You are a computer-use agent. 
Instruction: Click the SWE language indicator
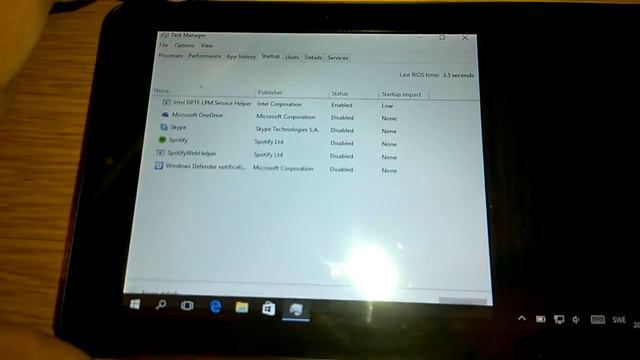[619, 320]
